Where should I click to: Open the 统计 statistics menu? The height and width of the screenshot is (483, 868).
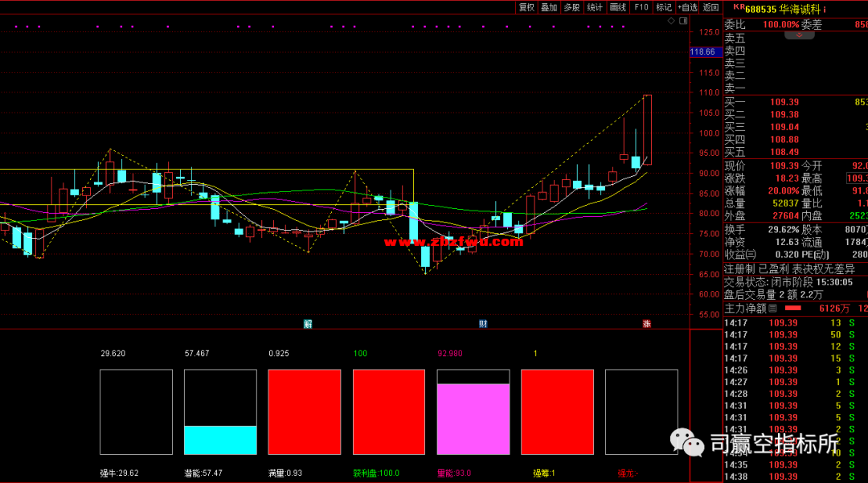click(x=595, y=7)
